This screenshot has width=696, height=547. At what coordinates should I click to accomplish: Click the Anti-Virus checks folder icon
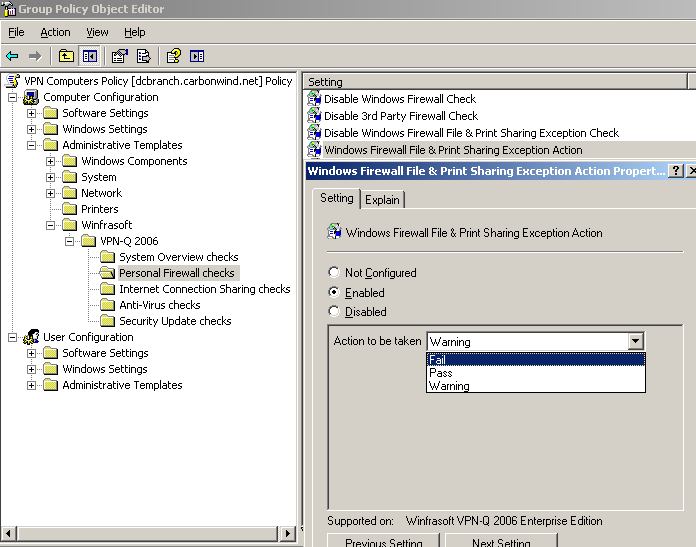click(107, 305)
